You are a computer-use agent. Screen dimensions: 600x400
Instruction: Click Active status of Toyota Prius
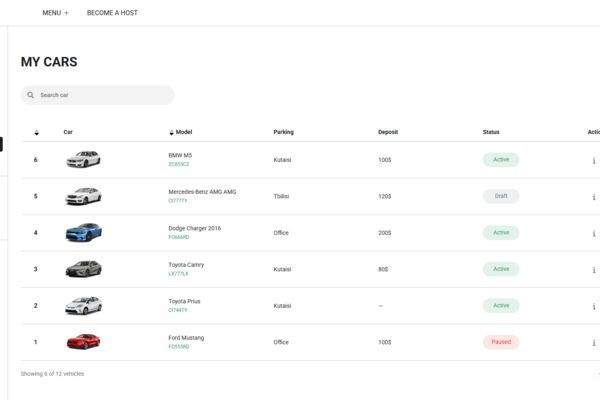point(501,305)
